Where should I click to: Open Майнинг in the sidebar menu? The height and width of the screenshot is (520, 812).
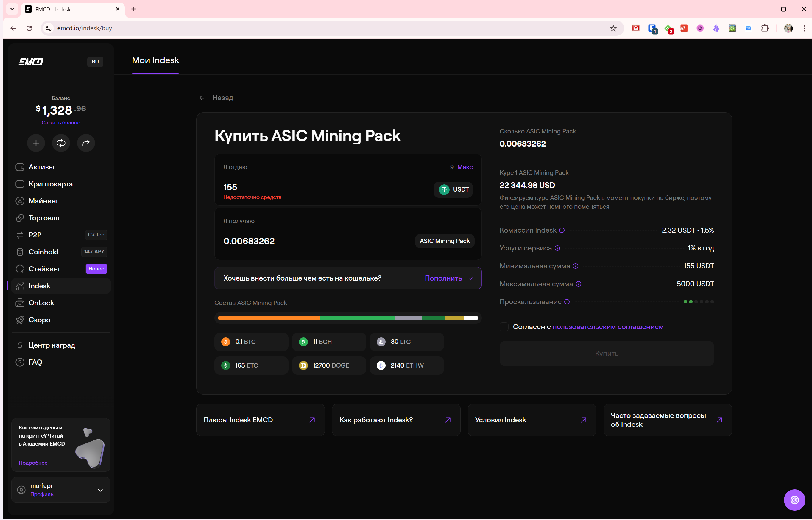44,201
